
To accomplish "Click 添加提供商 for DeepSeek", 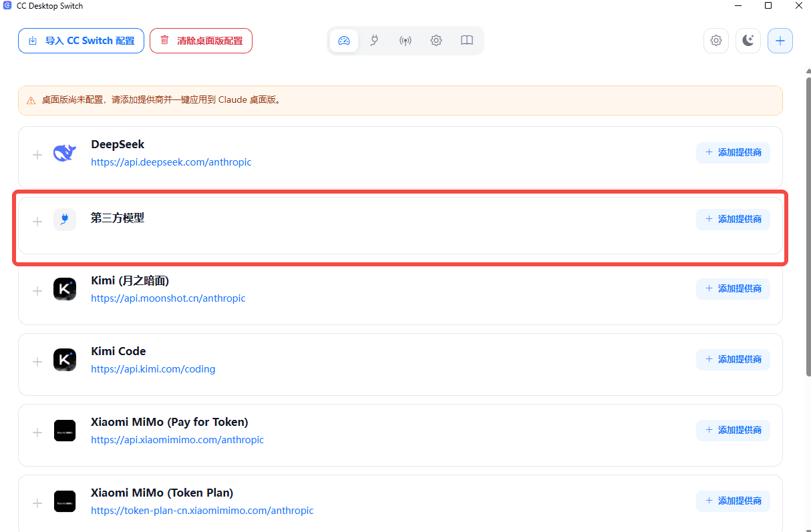I will [733, 152].
